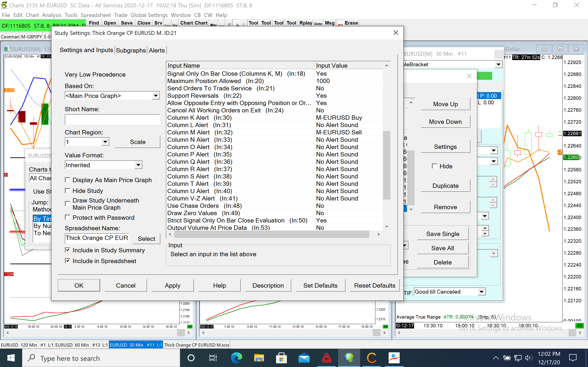Open the Value Format dropdown
Viewport: 588px width, 367px height.
pos(138,165)
